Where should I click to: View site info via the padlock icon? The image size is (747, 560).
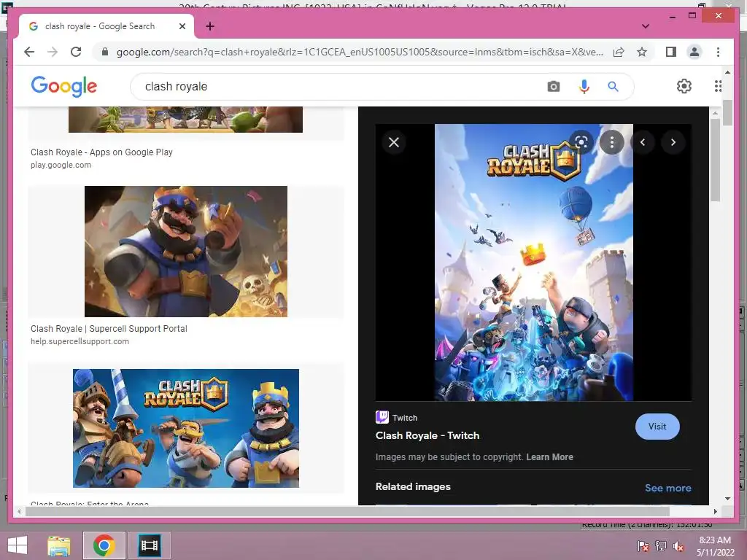[105, 52]
